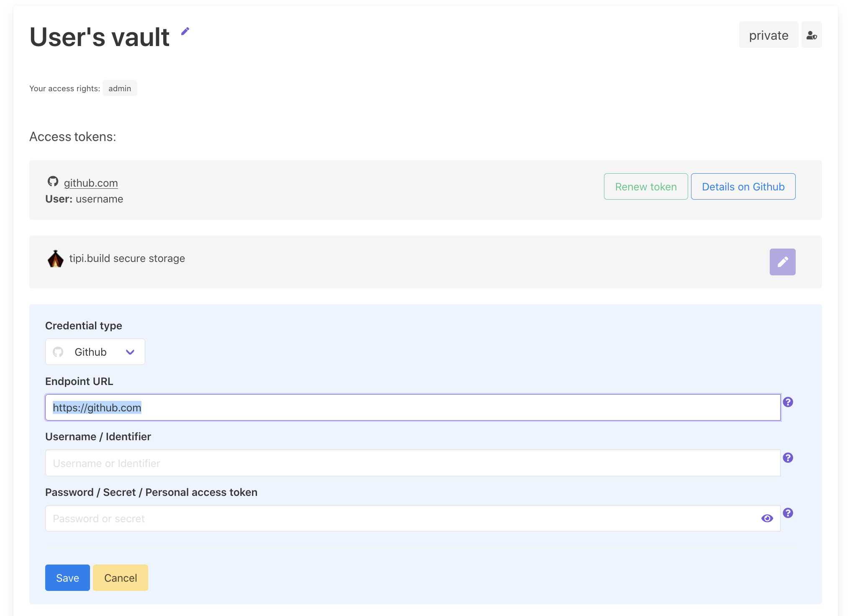The image size is (848, 616).
Task: Show the password with the eye icon
Action: [x=767, y=518]
